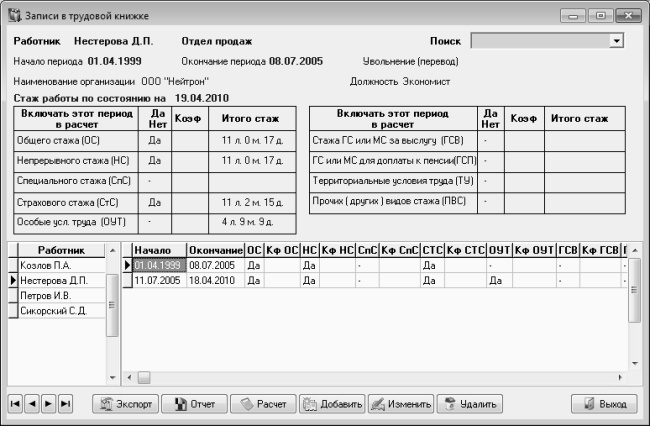650x426 pixels.
Task: Click the Окончание column header
Action: (215, 249)
